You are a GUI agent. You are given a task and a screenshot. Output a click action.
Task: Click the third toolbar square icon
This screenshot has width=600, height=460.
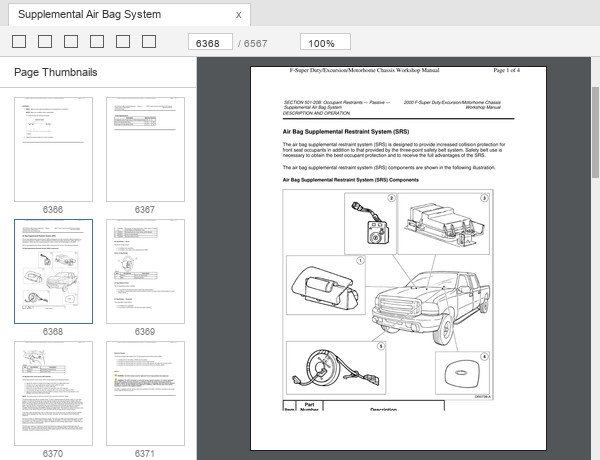pos(71,41)
